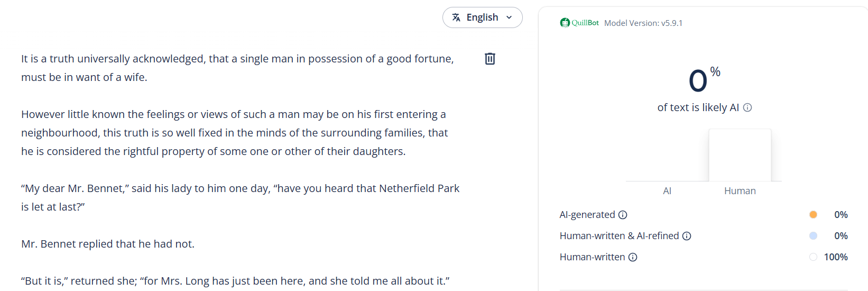Click the blue AI-refined color dot

pos(813,236)
